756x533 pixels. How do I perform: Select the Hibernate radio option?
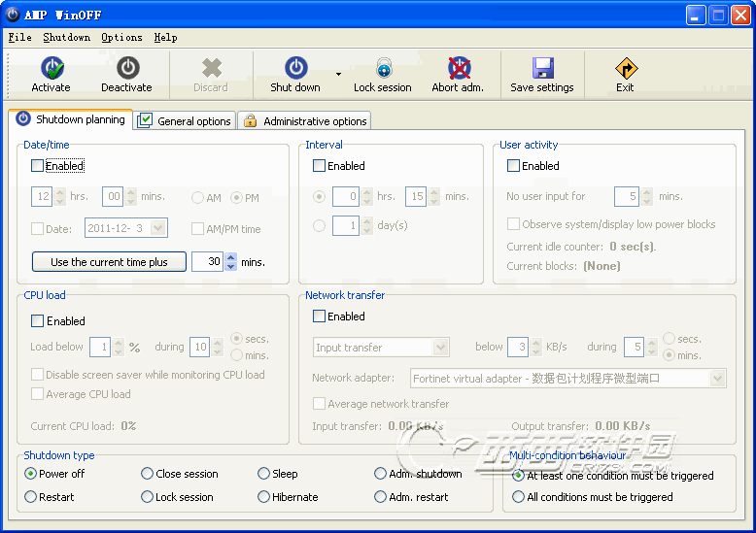[x=264, y=497]
